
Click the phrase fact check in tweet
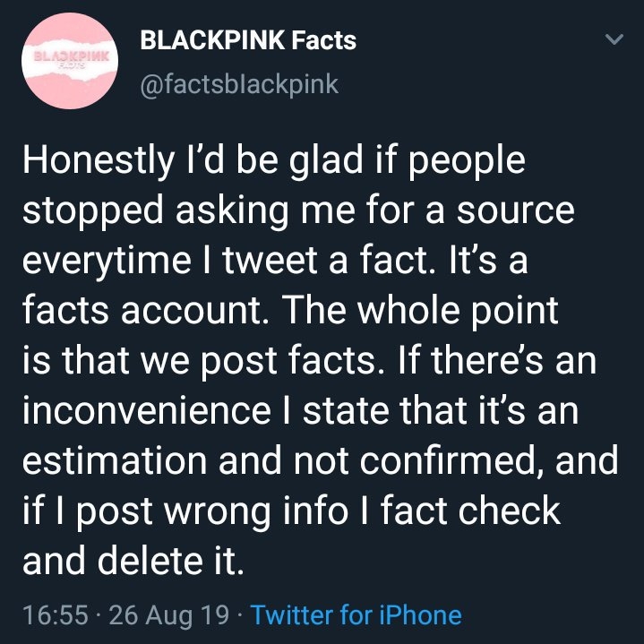(470, 510)
